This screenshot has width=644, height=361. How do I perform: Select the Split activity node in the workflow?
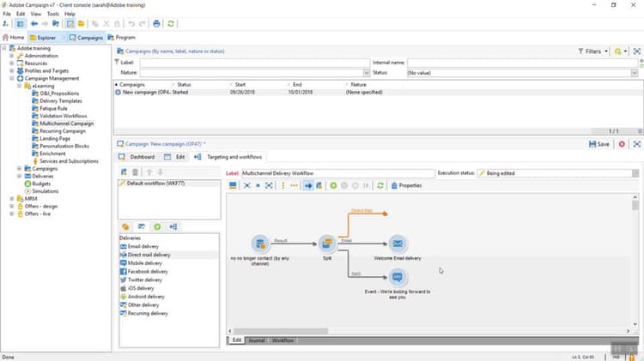[327, 244]
